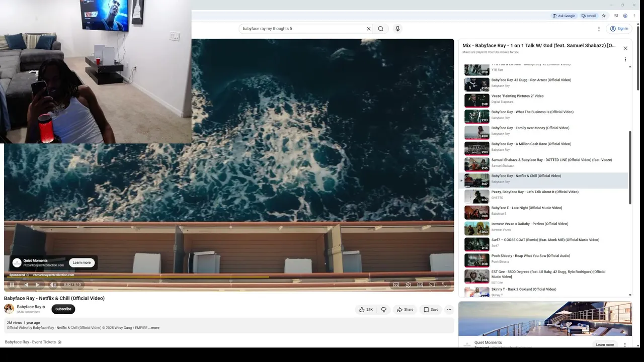Like the video with the thumbs-up button

click(366, 310)
